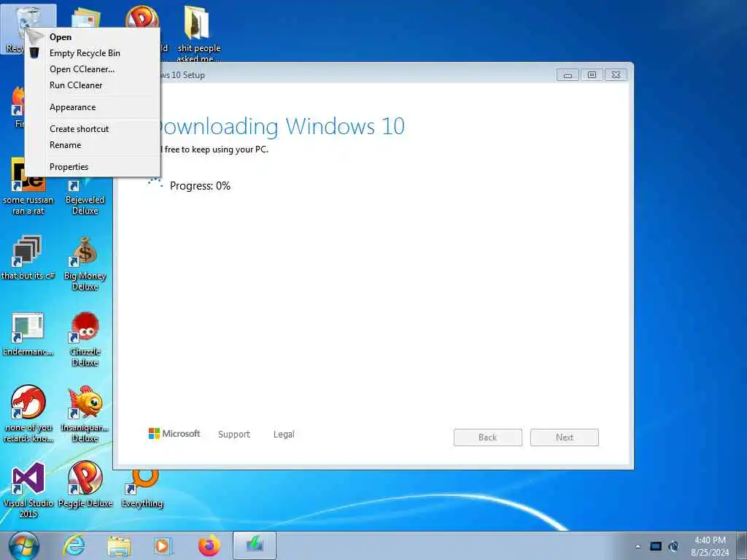This screenshot has height=560, width=747.
Task: Select Run CCleaner in context menu
Action: (76, 85)
